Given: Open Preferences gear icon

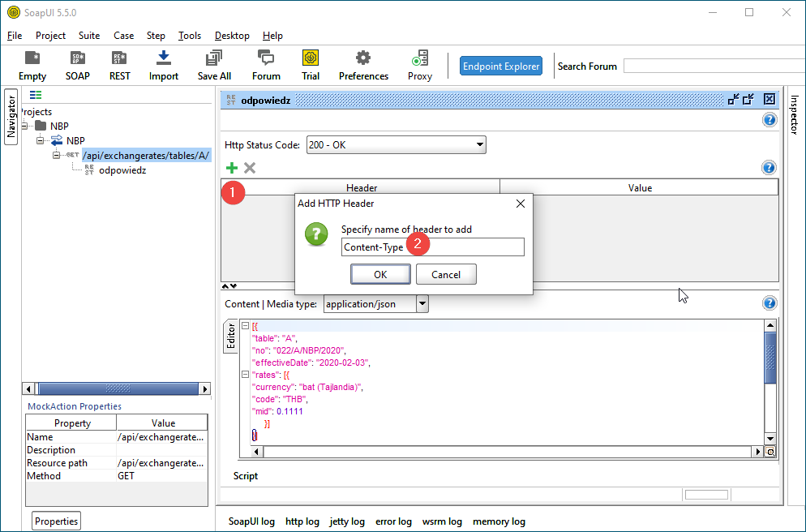Looking at the screenshot, I should [363, 66].
